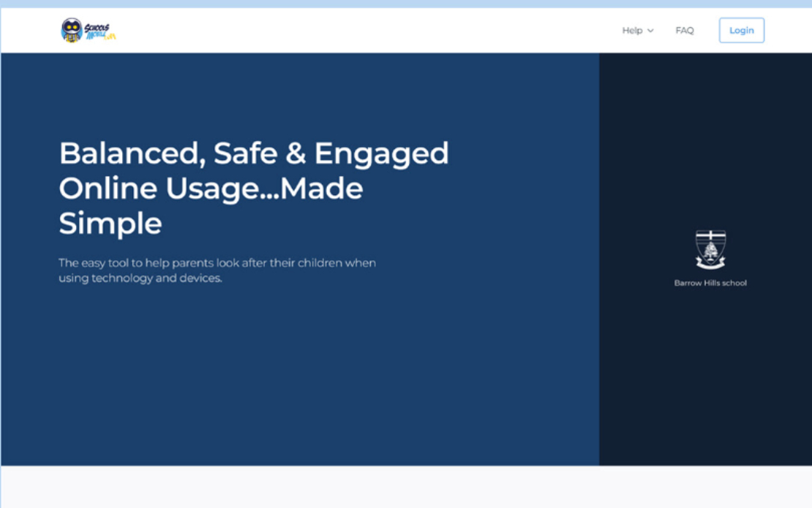Click the owl mascot logo icon
This screenshot has height=508, width=812.
click(72, 30)
